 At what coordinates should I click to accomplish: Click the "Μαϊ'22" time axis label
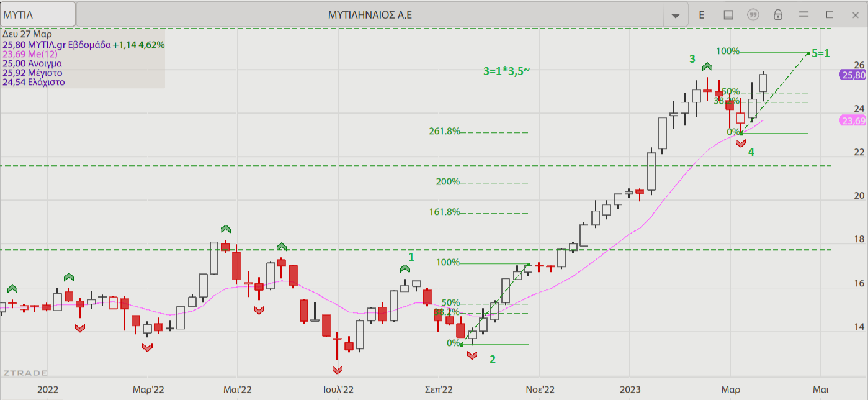237,389
